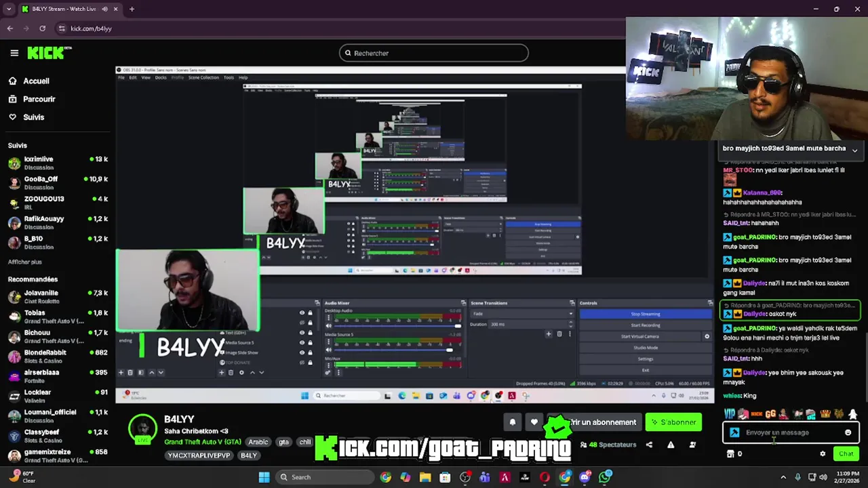The width and height of the screenshot is (868, 488).
Task: Toggle lock for Image Slide Show source
Action: click(x=311, y=352)
